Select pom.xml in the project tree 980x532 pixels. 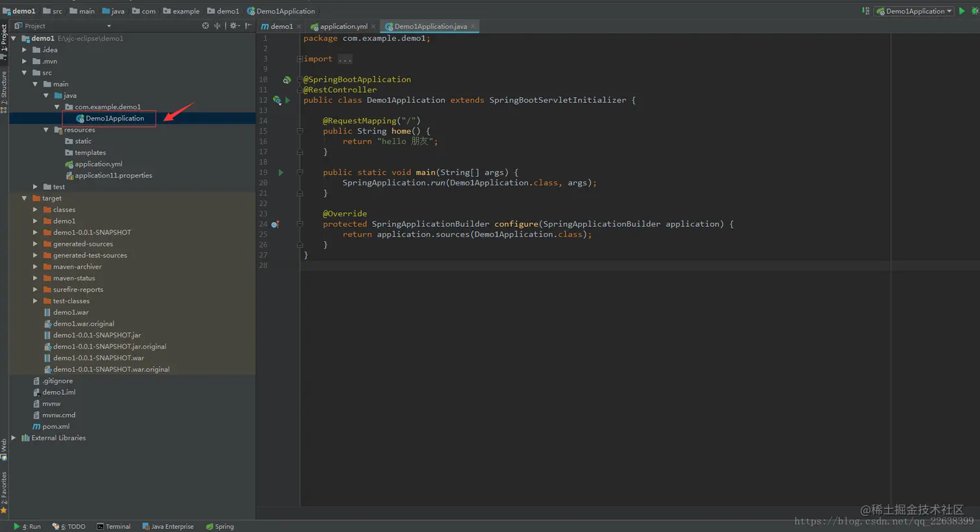pos(56,426)
